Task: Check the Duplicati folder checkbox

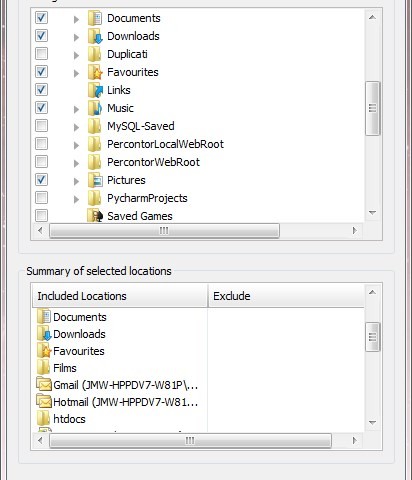Action: point(41,54)
